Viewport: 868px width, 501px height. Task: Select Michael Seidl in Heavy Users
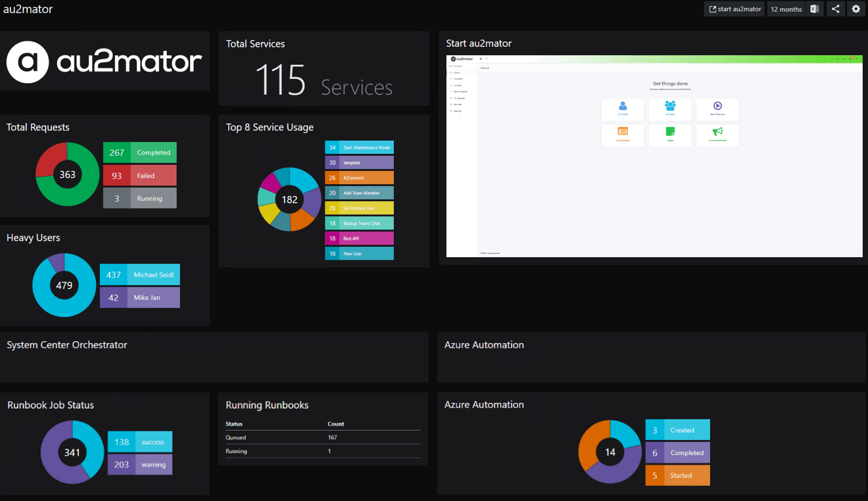tap(139, 275)
